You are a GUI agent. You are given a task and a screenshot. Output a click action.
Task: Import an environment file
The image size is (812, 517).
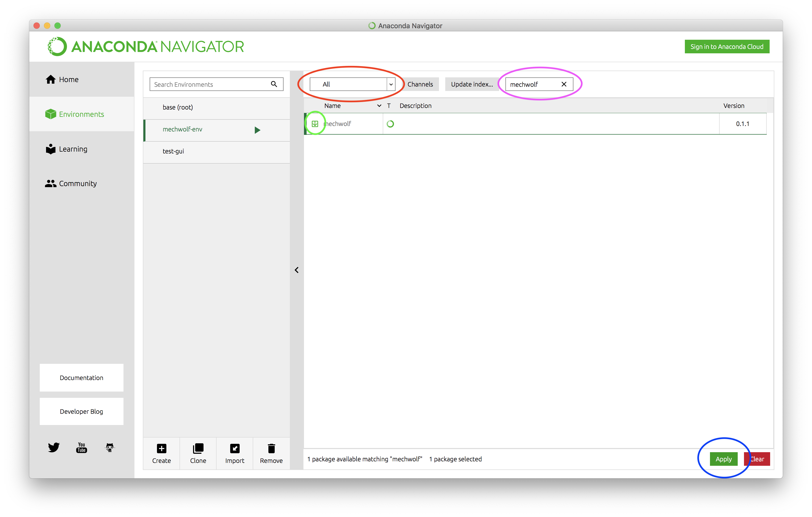coord(235,453)
